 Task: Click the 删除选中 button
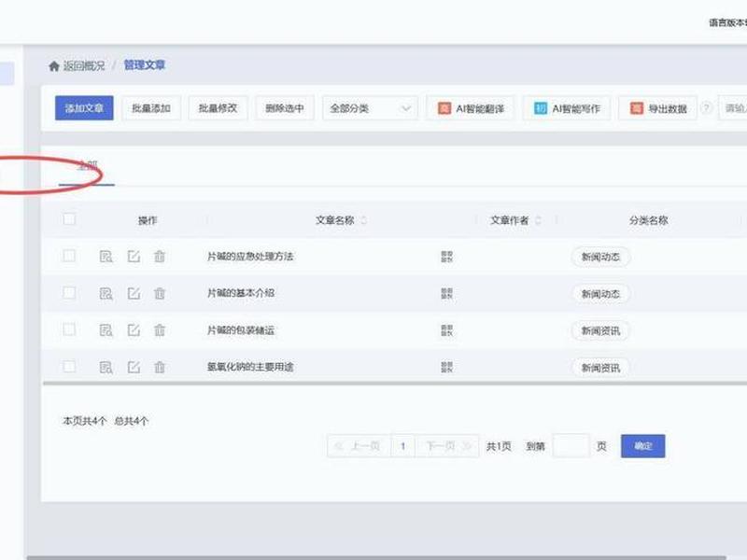(285, 108)
